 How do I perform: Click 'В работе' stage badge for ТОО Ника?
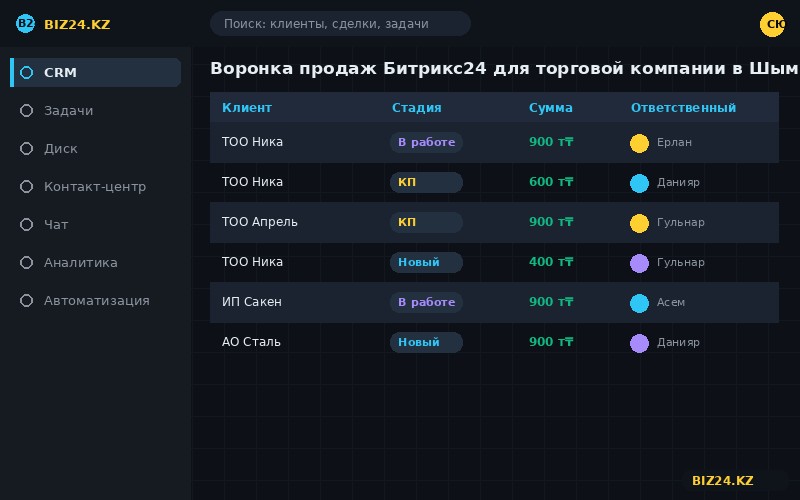point(427,142)
